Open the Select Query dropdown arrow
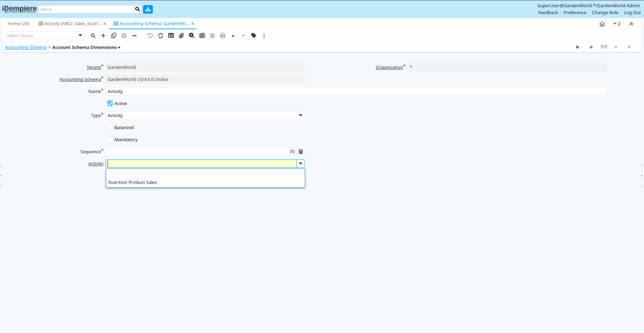 [x=80, y=36]
